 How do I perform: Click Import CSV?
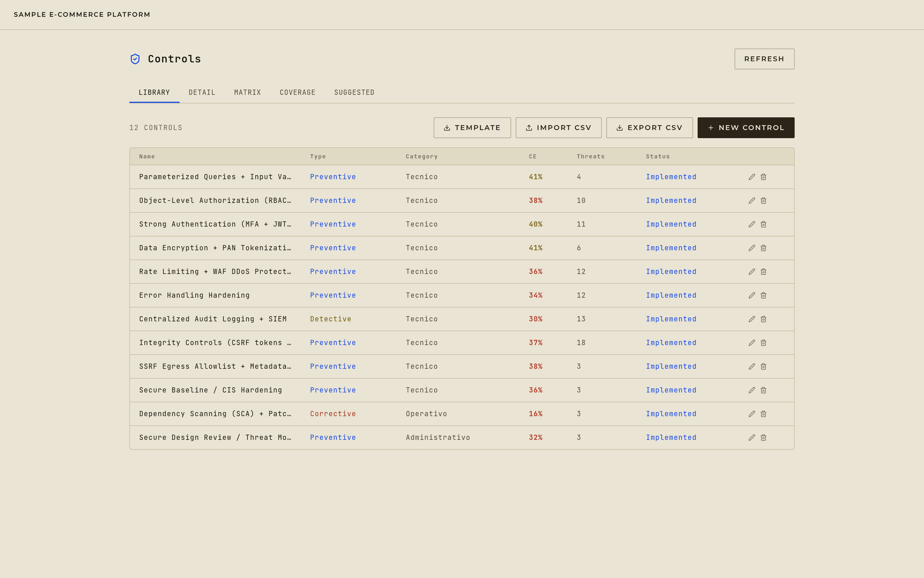point(558,128)
